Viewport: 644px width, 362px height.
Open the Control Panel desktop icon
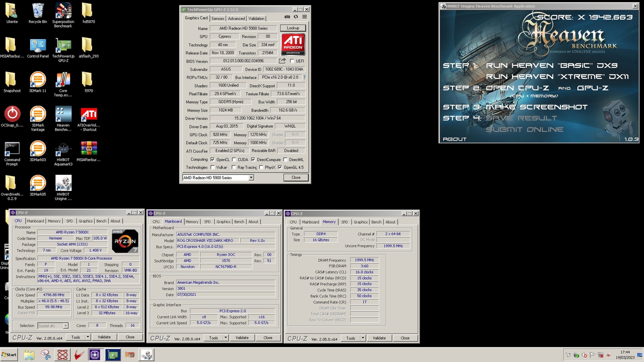click(x=38, y=48)
